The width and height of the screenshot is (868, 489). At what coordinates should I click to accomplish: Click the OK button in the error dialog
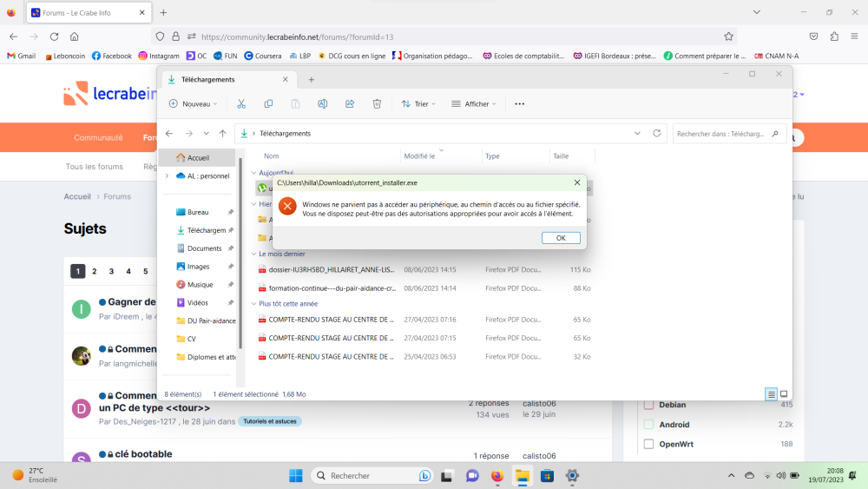[x=561, y=238]
